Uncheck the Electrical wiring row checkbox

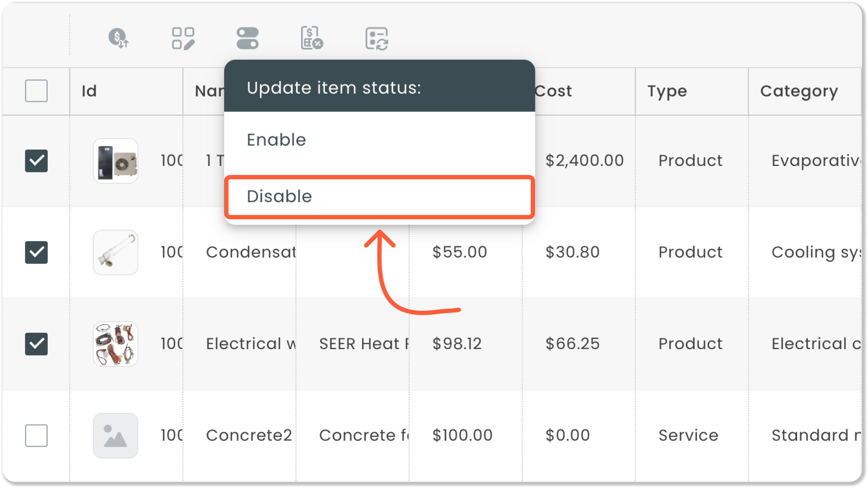coord(37,344)
